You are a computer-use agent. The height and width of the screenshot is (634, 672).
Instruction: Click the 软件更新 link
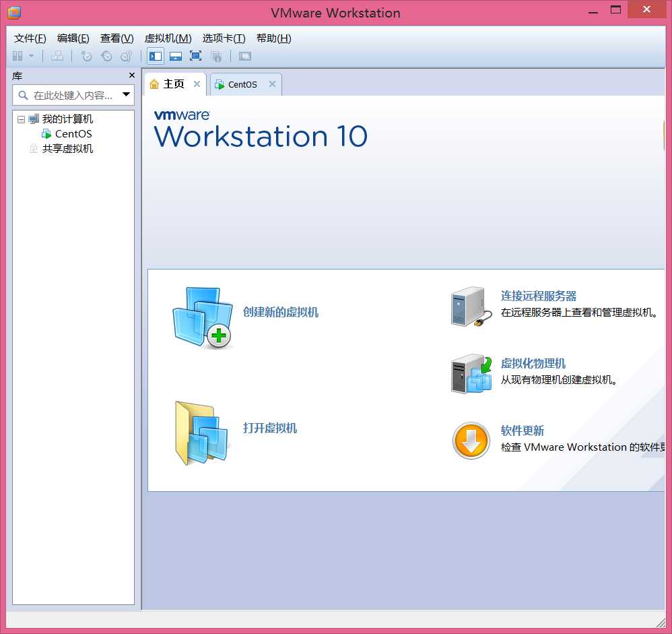[x=523, y=431]
